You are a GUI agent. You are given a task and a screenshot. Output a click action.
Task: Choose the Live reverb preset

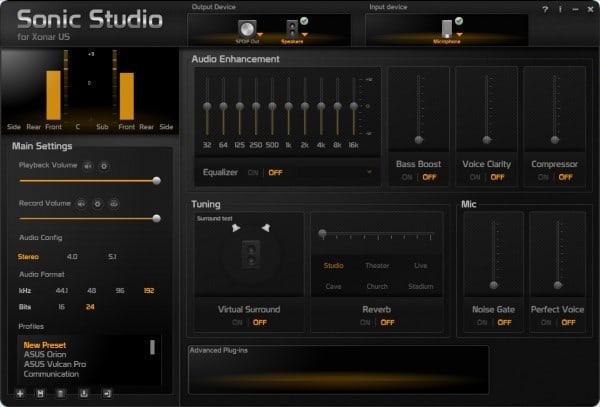tap(421, 265)
